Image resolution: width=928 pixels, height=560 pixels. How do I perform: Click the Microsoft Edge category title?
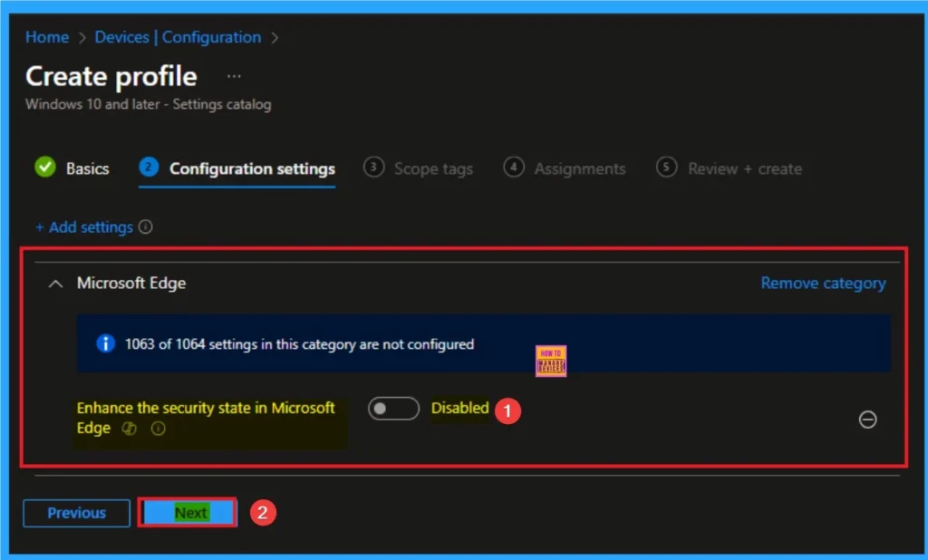coord(131,283)
